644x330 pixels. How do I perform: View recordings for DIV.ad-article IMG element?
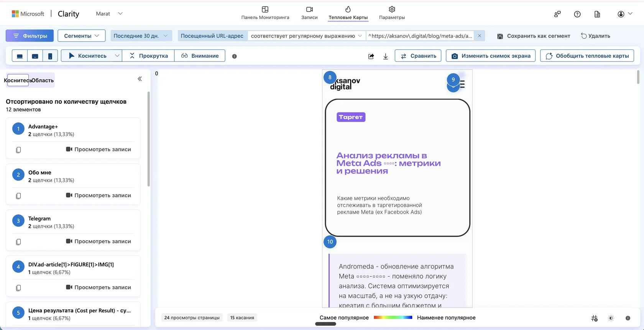[x=99, y=287]
